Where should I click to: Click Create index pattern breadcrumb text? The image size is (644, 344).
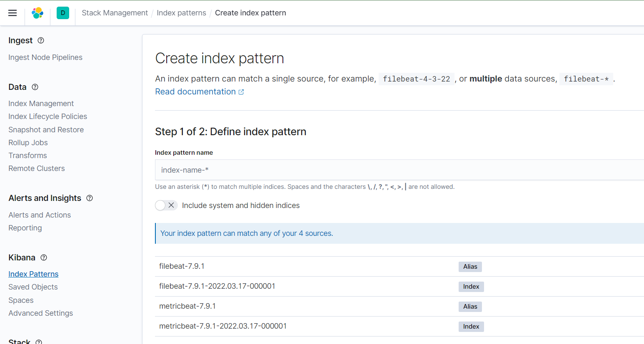[250, 13]
